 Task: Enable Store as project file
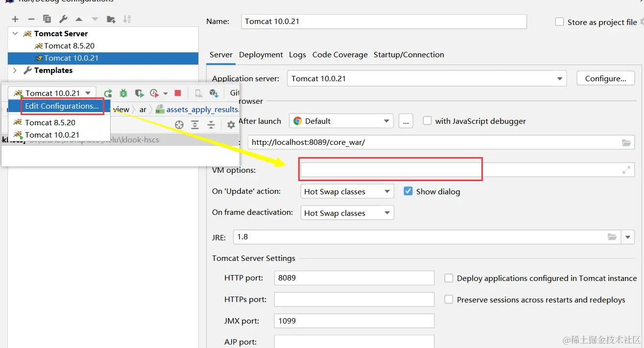(559, 22)
